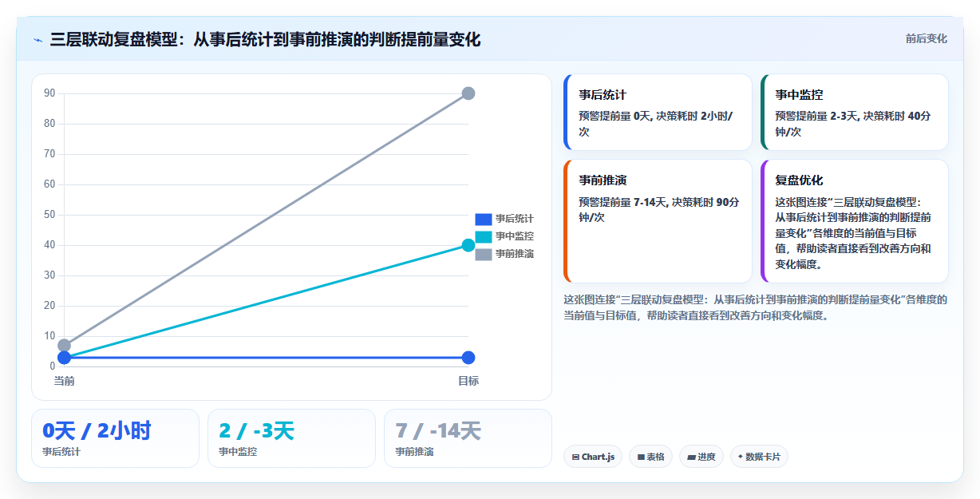Select the 进度 tag chip
The height and width of the screenshot is (499, 980).
click(701, 457)
